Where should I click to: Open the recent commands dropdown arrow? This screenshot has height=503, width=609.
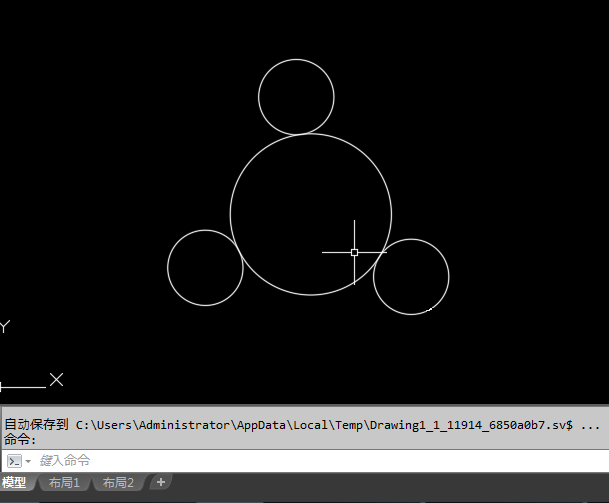click(x=28, y=461)
